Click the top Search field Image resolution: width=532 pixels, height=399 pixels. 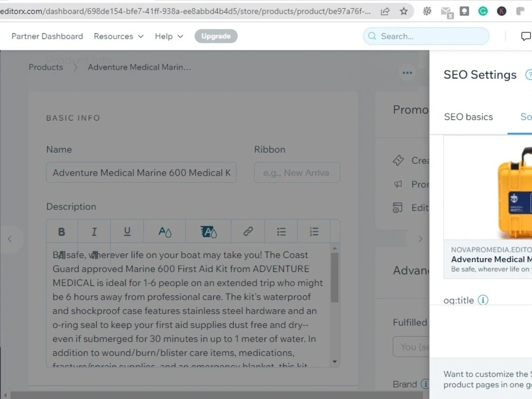(x=426, y=36)
